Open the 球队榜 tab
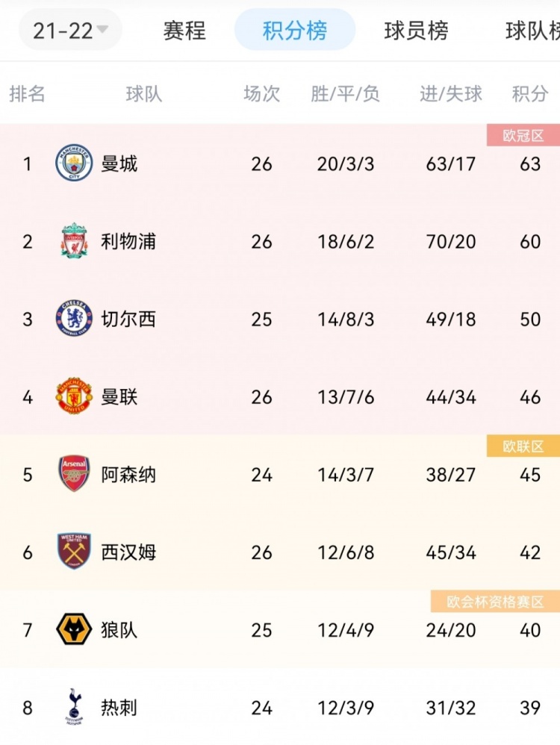Viewport: 560px width, 745px height. tap(532, 31)
